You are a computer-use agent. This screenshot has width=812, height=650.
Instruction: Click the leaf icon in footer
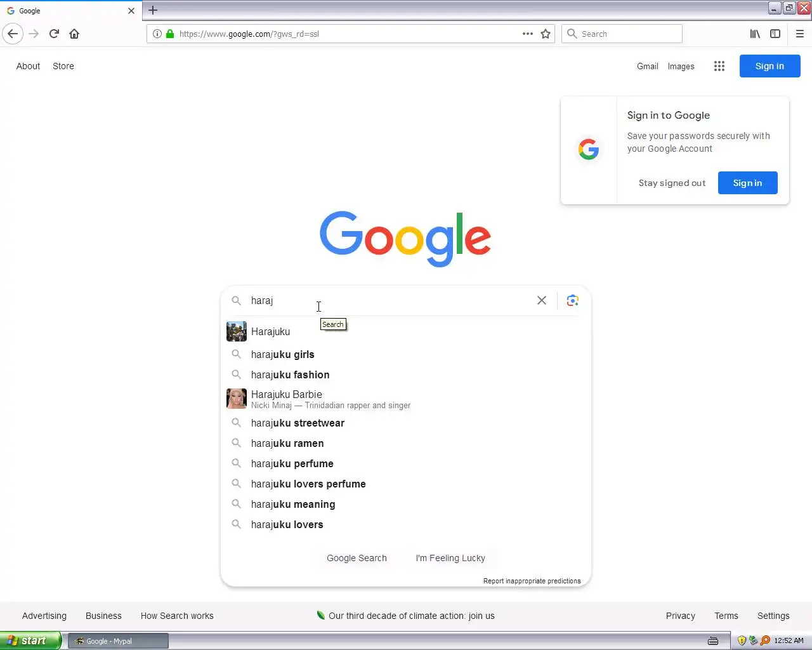coord(321,615)
